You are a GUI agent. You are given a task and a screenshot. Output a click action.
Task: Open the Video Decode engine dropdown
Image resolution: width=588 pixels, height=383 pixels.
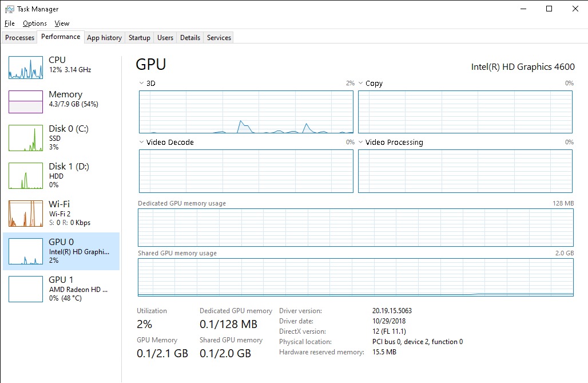(142, 143)
